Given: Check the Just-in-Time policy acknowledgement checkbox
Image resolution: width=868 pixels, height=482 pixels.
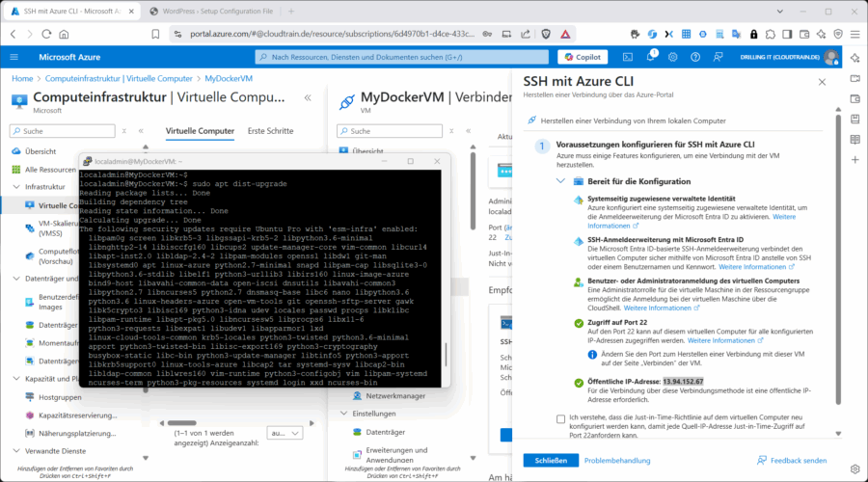Looking at the screenshot, I should pyautogui.click(x=560, y=419).
